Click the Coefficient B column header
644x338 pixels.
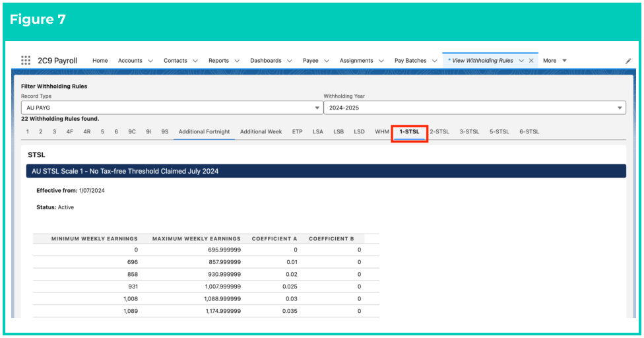click(x=331, y=238)
